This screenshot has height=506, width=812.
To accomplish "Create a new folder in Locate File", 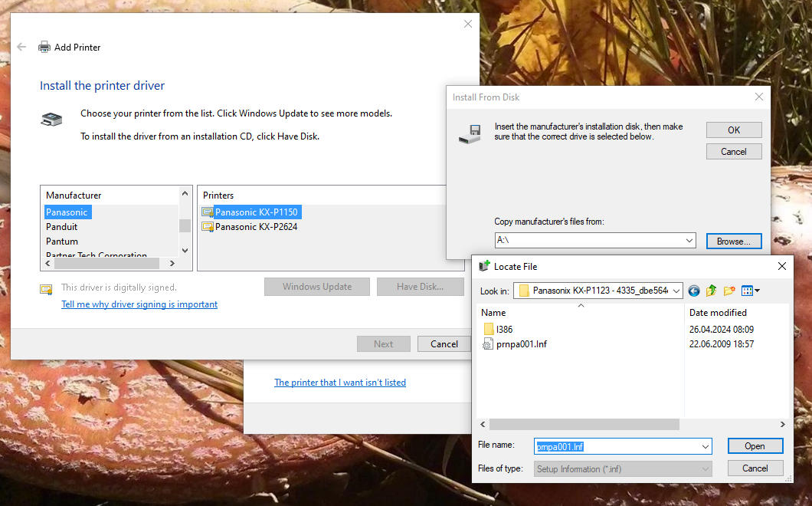I will [729, 291].
